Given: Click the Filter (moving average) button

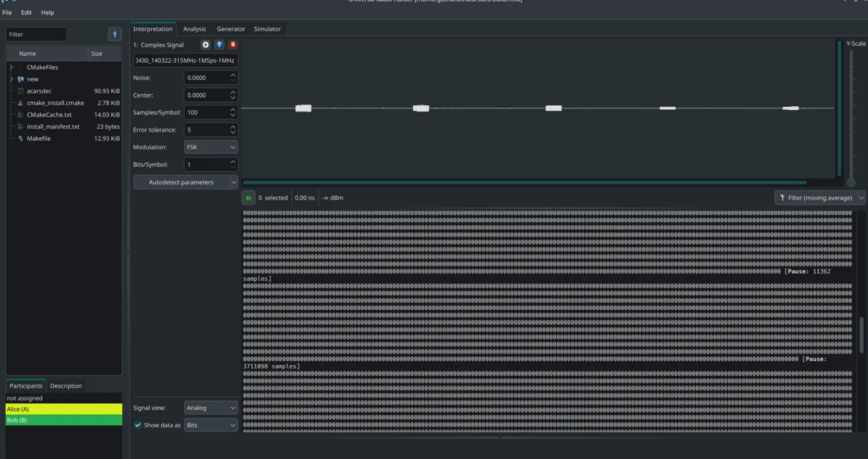Looking at the screenshot, I should pyautogui.click(x=816, y=198).
